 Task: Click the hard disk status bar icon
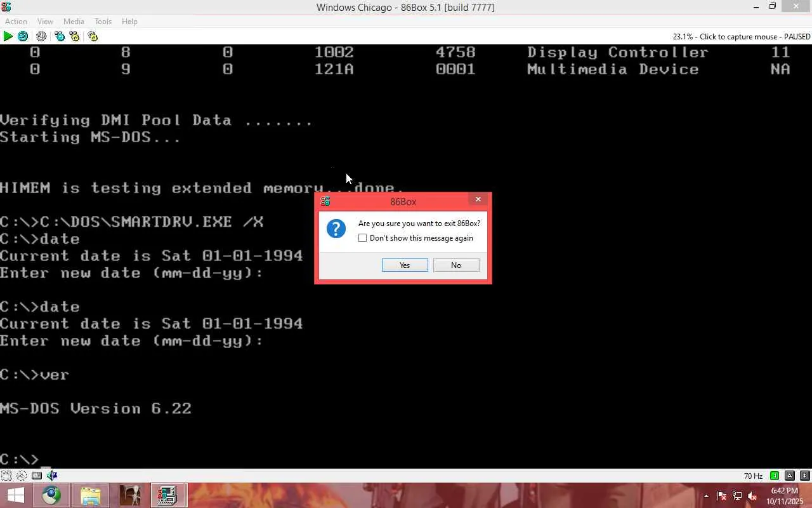tap(37, 475)
